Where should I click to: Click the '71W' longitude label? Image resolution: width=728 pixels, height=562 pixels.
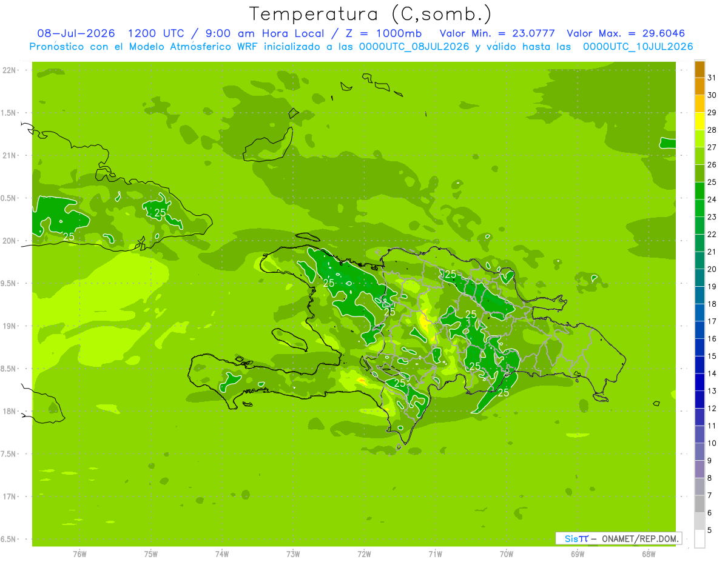[435, 554]
